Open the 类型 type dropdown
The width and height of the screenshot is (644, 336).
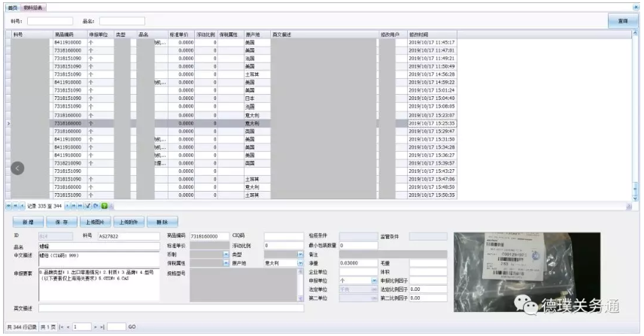point(300,254)
